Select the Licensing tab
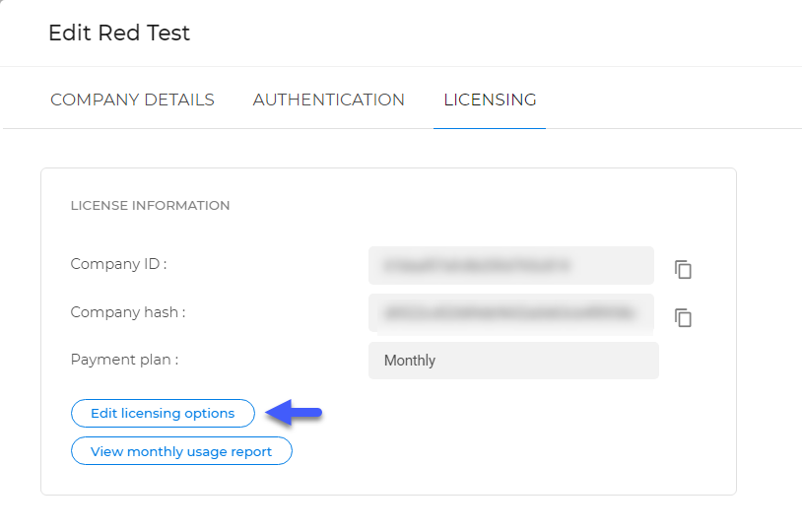This screenshot has width=802, height=532. (x=490, y=100)
